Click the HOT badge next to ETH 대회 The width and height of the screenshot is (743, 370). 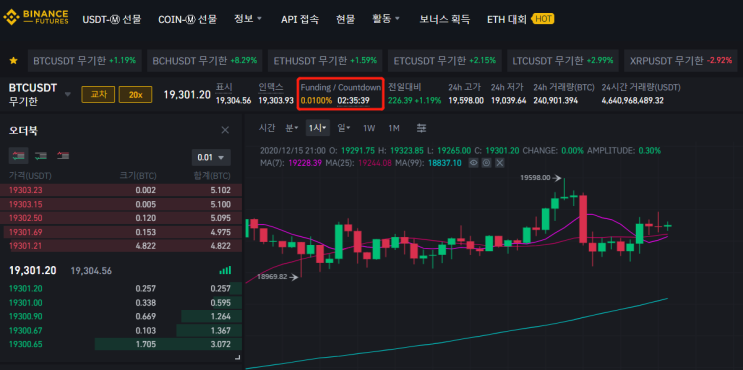click(x=543, y=19)
